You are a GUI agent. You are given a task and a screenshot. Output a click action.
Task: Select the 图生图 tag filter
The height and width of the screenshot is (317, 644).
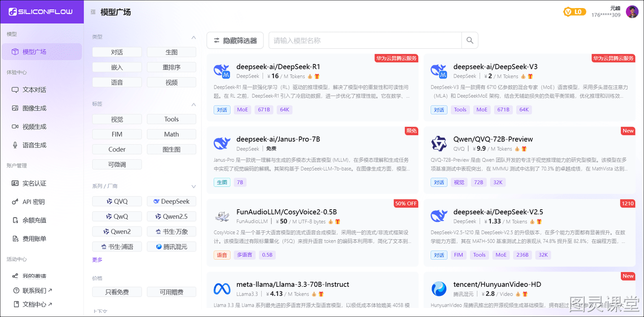click(172, 149)
